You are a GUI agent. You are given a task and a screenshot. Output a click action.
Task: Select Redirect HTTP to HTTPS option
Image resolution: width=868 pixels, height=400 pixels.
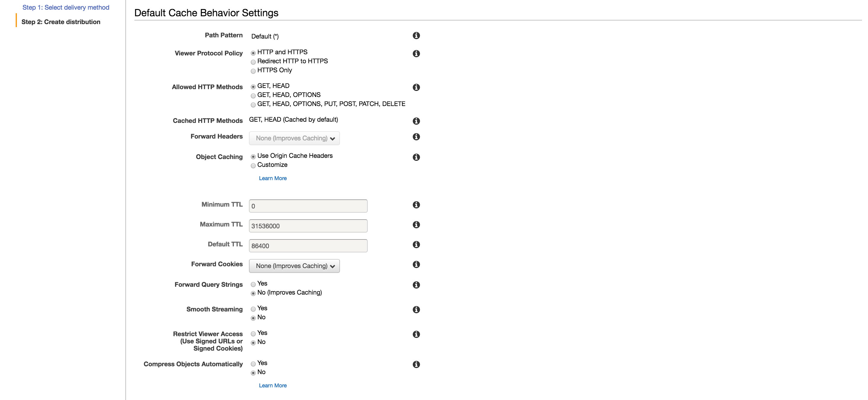[x=253, y=62]
